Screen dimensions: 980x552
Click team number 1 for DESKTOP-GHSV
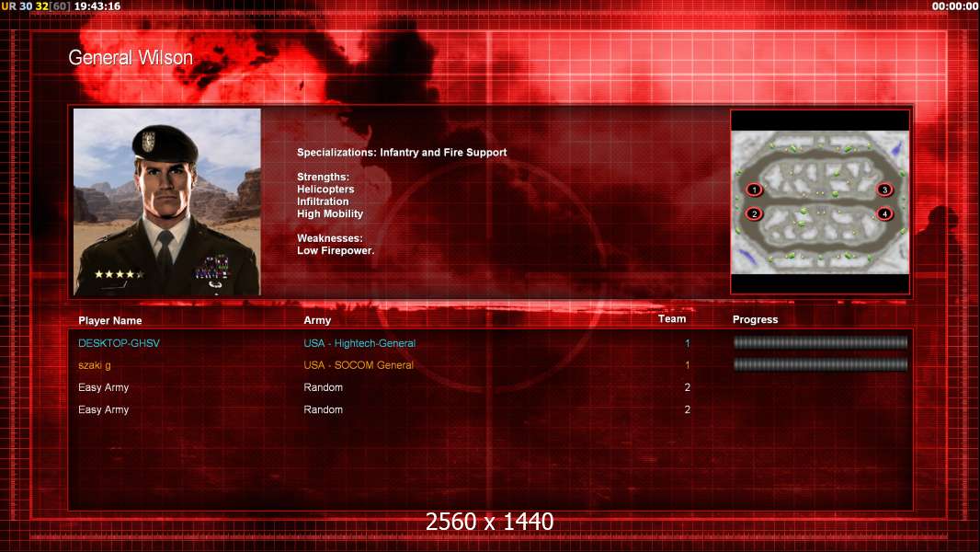(x=687, y=343)
